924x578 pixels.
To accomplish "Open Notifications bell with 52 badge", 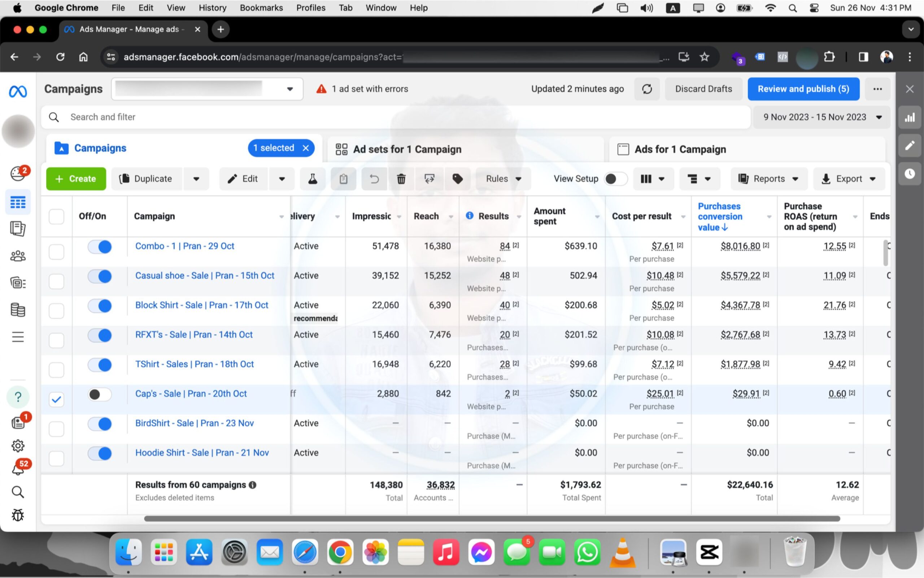I will [18, 469].
